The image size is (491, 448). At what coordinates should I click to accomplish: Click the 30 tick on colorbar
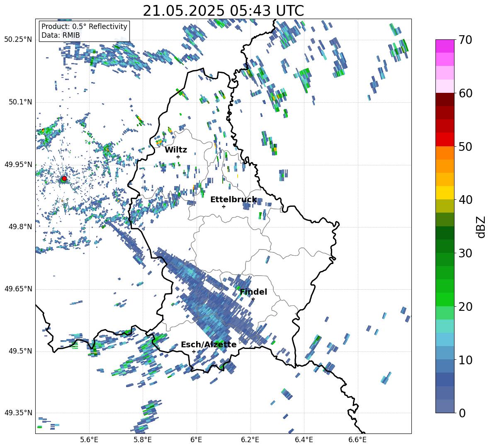[x=465, y=253]
